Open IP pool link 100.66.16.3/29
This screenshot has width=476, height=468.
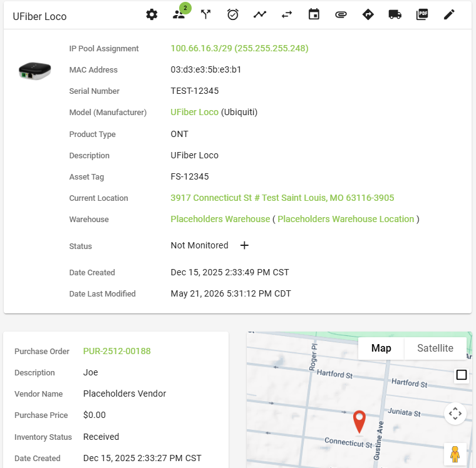point(239,49)
